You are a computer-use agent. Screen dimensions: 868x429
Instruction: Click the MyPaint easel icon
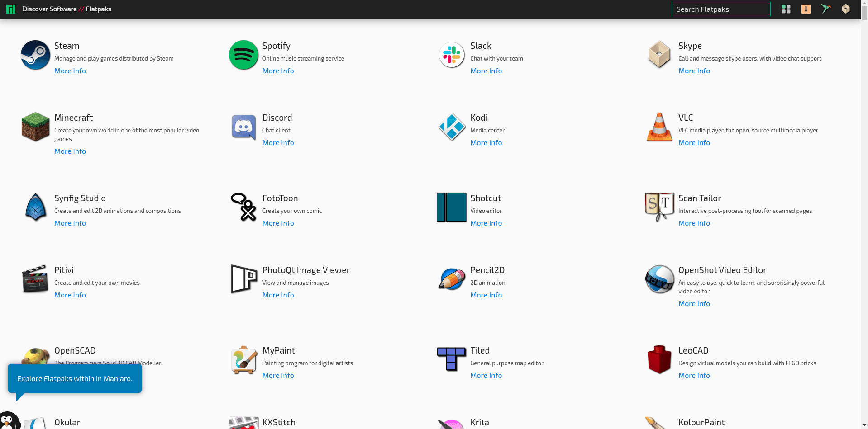pos(243,360)
